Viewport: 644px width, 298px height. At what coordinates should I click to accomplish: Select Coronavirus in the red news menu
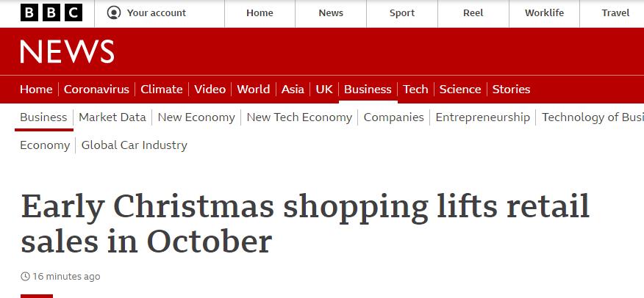tap(96, 90)
